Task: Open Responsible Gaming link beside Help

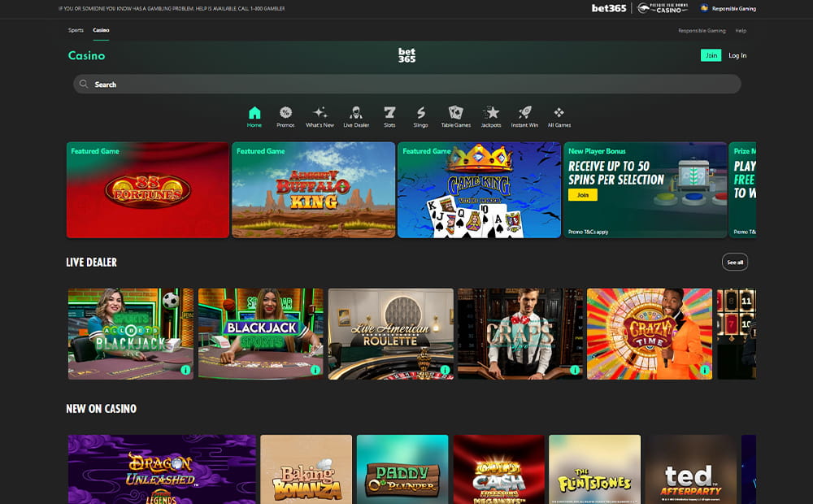Action: point(702,31)
